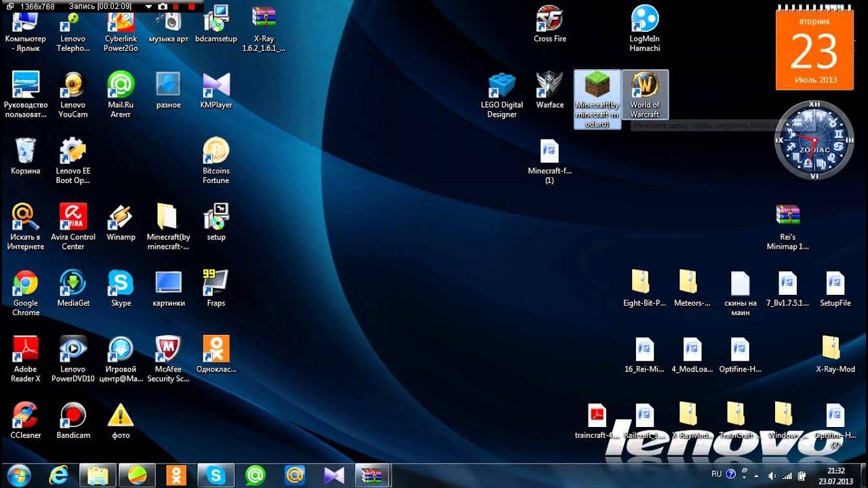Open the разное folder

[x=168, y=90]
